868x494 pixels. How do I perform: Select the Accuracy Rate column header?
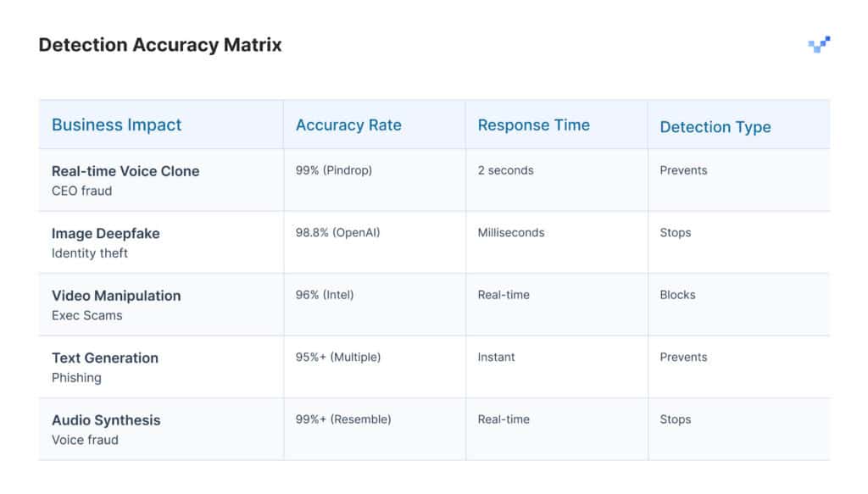pos(348,125)
